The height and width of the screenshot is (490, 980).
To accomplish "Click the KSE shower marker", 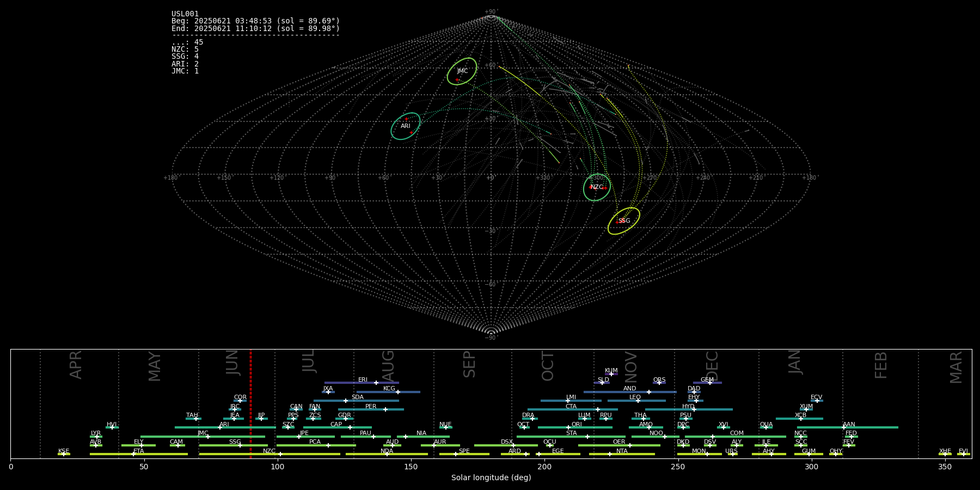I will tap(64, 454).
